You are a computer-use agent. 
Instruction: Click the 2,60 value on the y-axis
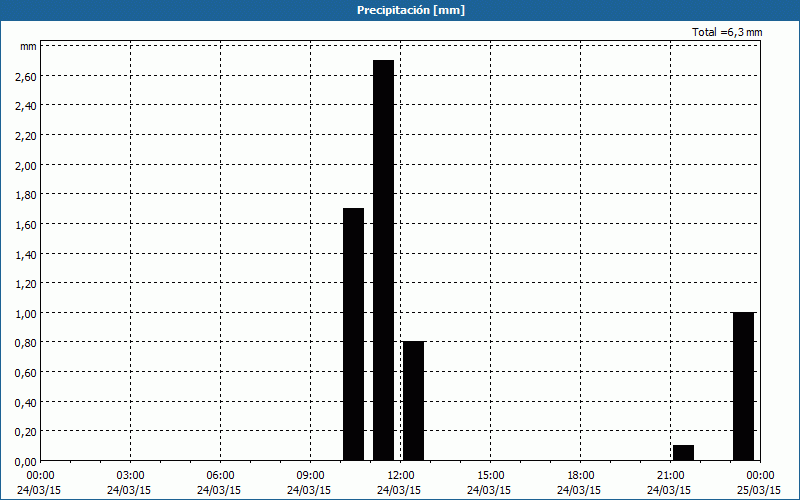(26, 77)
